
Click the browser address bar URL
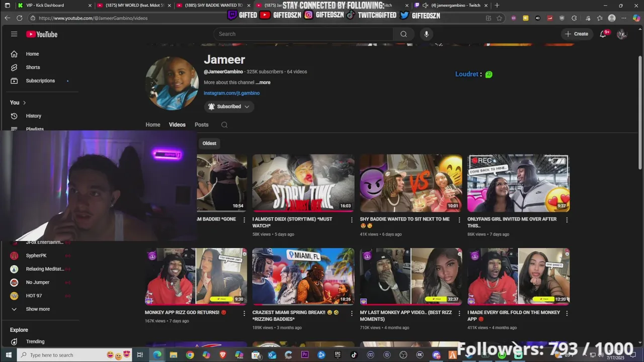coord(93,18)
